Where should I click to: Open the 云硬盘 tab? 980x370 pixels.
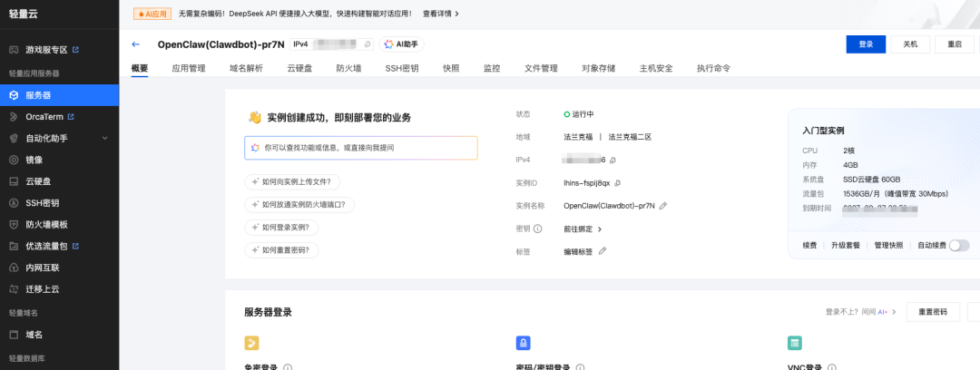299,69
